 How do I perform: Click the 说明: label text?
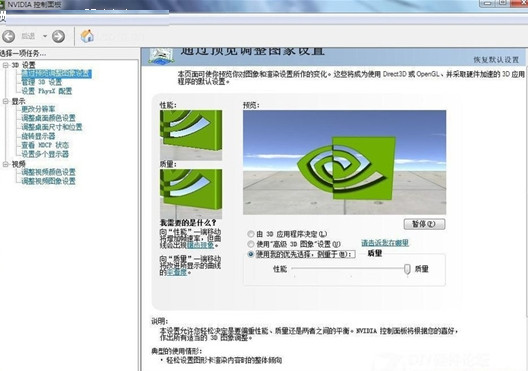tap(159, 322)
